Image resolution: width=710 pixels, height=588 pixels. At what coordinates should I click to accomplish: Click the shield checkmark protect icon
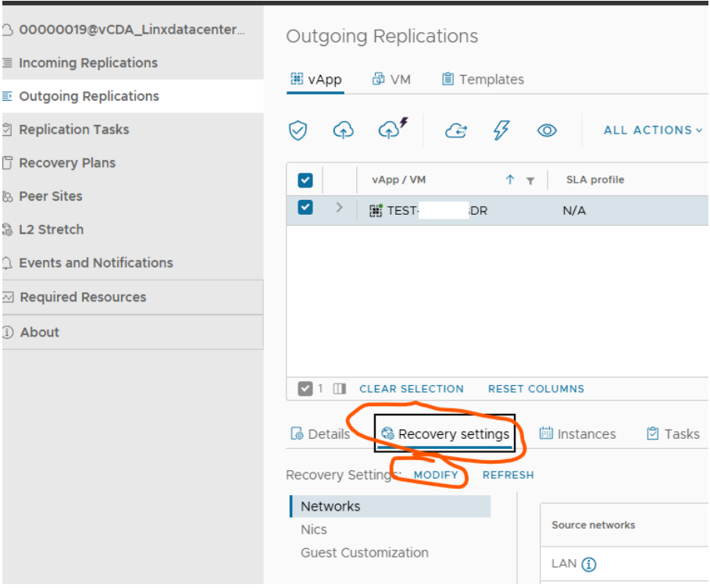point(298,130)
